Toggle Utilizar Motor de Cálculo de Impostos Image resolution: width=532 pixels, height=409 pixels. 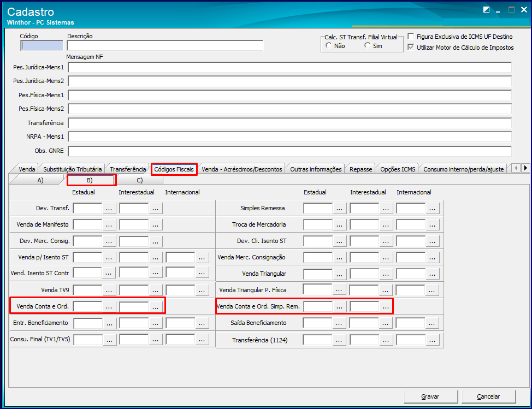411,48
